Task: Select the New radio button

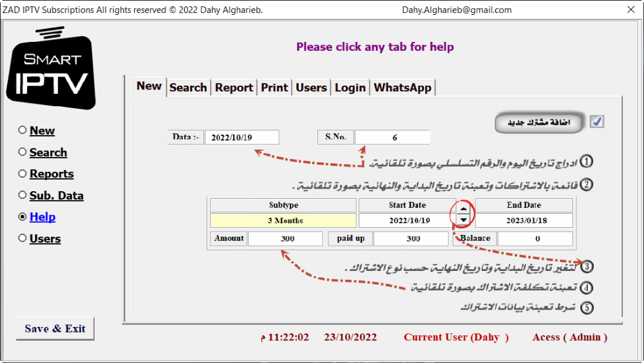Action: (23, 131)
